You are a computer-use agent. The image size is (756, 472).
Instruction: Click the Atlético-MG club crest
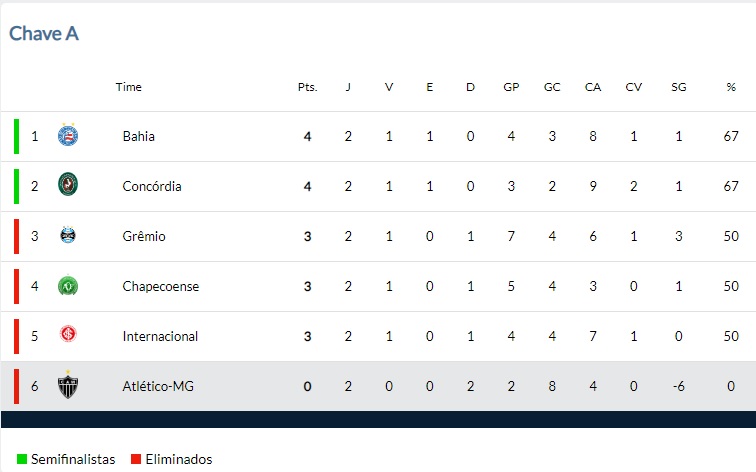[x=68, y=384]
